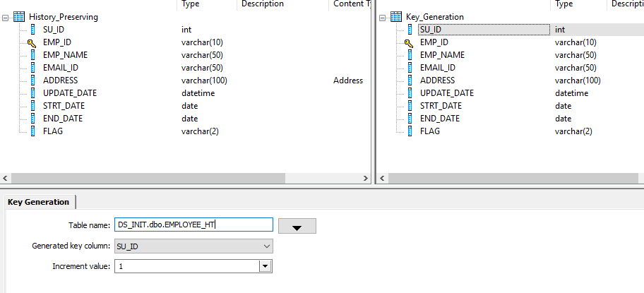This screenshot has width=644, height=293.
Task: Select Key_Generation root node
Action: (434, 17)
